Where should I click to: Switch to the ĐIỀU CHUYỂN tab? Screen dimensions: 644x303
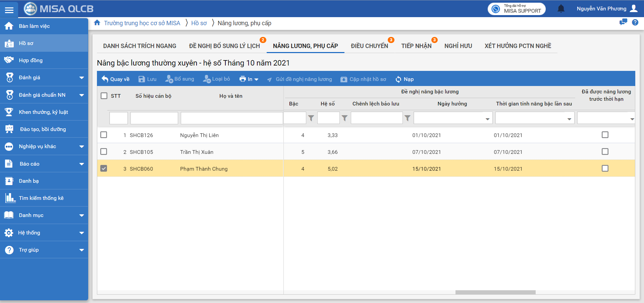(369, 46)
